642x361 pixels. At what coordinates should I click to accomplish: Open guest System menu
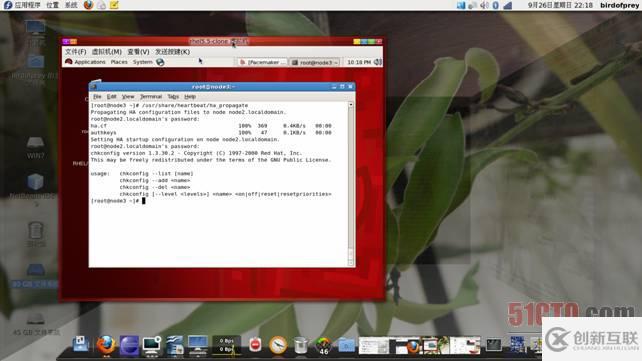(x=142, y=62)
